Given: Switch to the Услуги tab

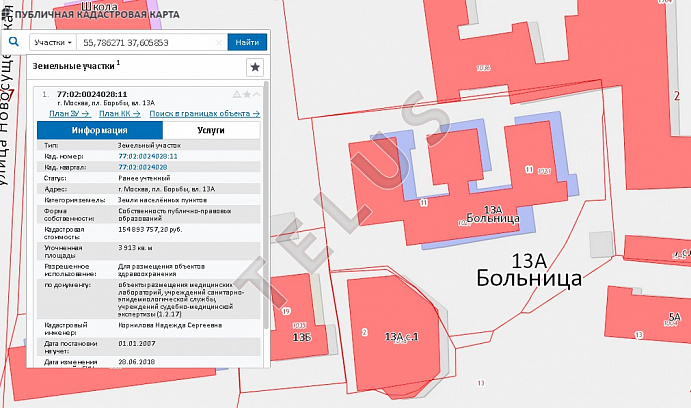Looking at the screenshot, I should pyautogui.click(x=211, y=130).
